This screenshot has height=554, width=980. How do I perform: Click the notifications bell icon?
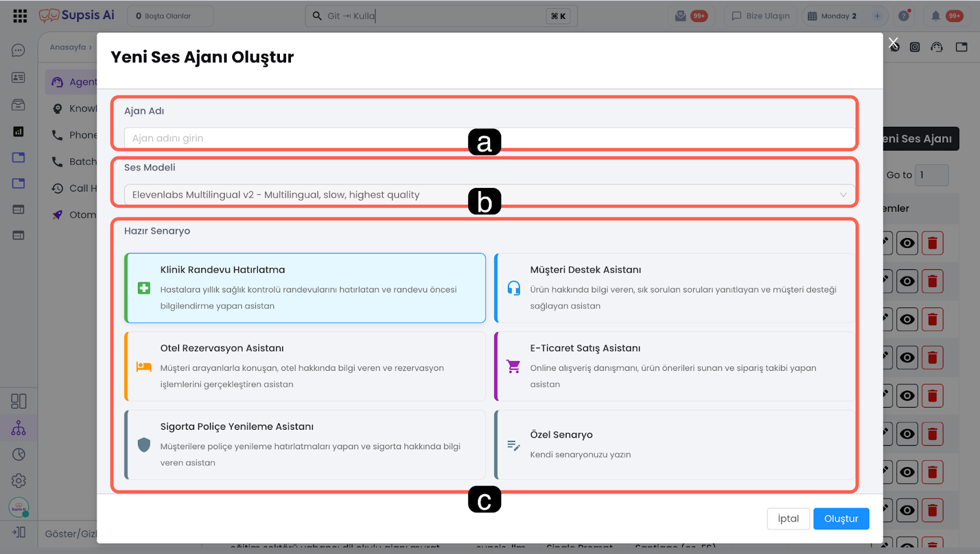point(935,16)
